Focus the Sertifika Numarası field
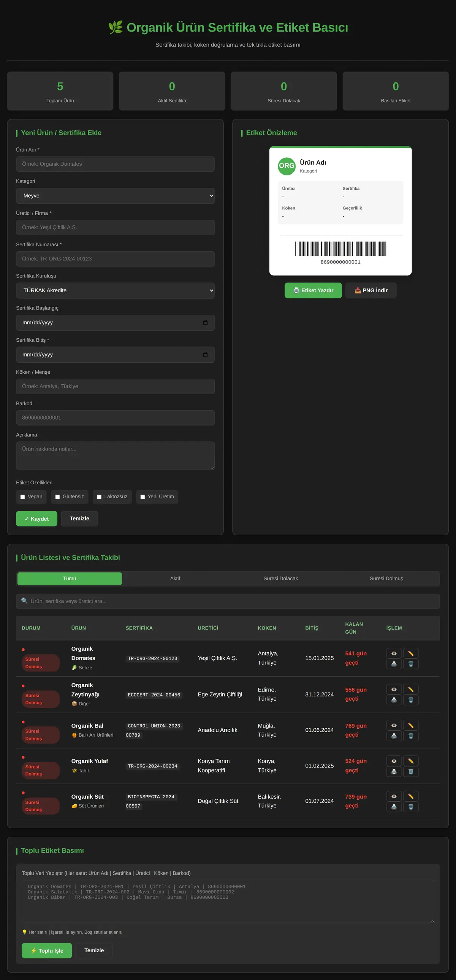This screenshot has height=980, width=456. (115, 259)
